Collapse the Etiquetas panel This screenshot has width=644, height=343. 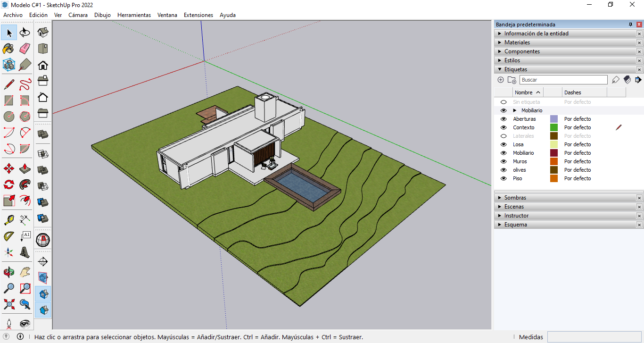click(515, 69)
